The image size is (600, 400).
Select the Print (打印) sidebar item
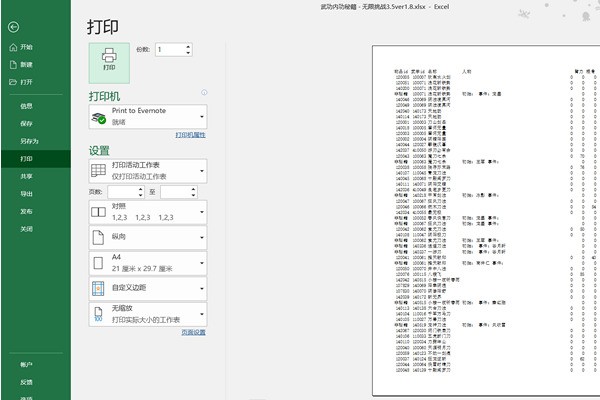click(36, 159)
